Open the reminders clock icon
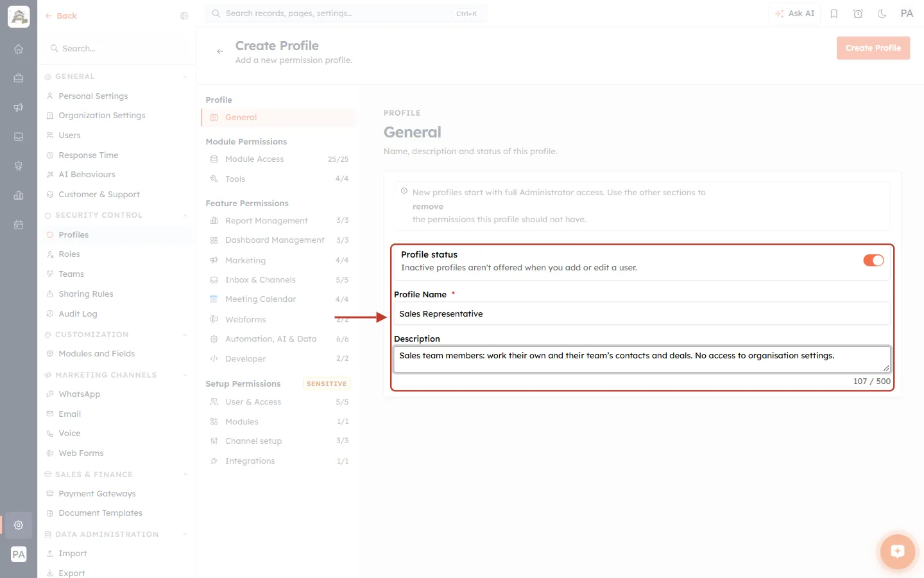 [x=858, y=13]
